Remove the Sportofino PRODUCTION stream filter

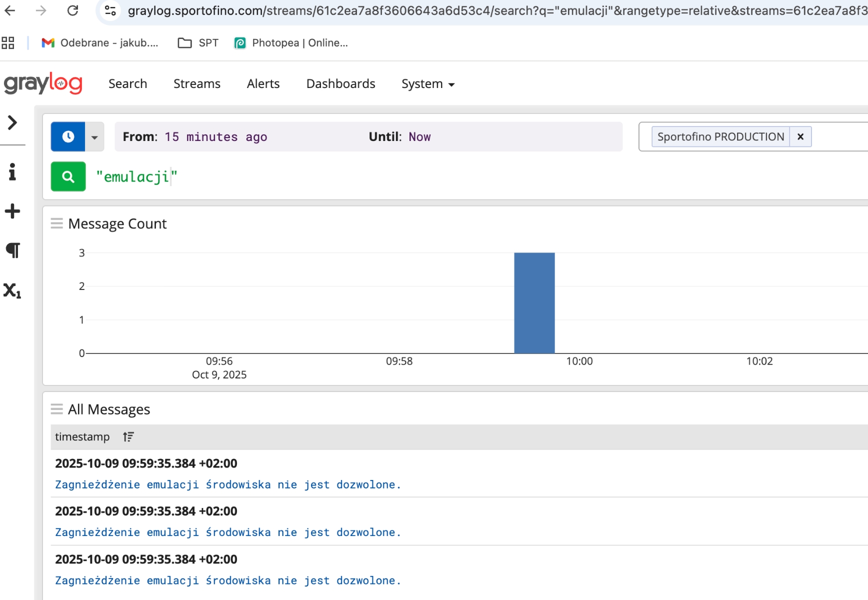pos(800,136)
